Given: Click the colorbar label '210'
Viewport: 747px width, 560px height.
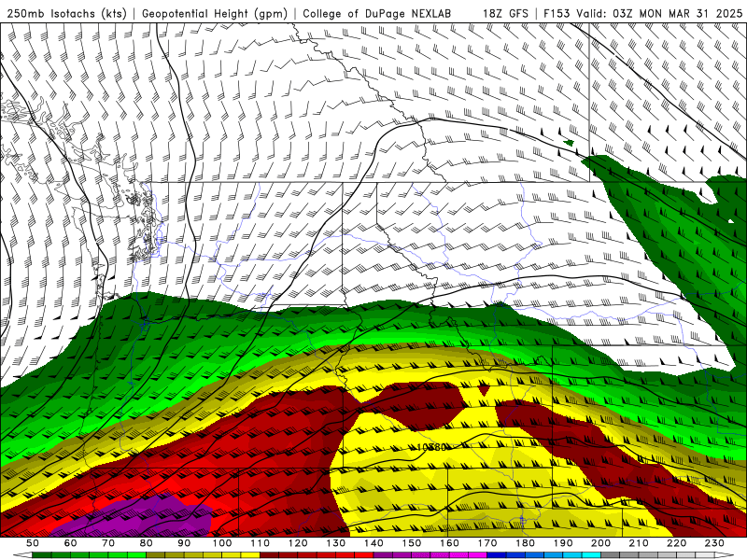Looking at the screenshot, I should click(x=640, y=543).
